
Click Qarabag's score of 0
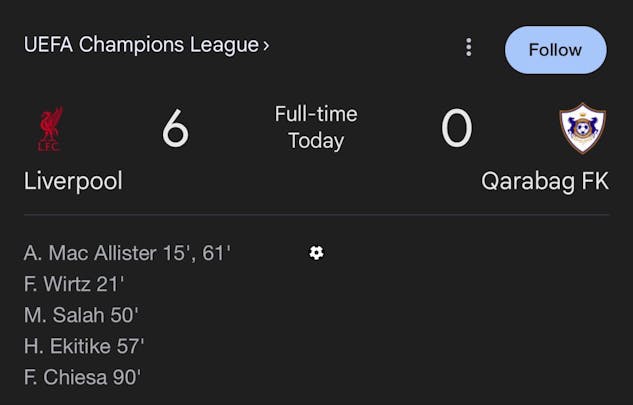(x=456, y=129)
